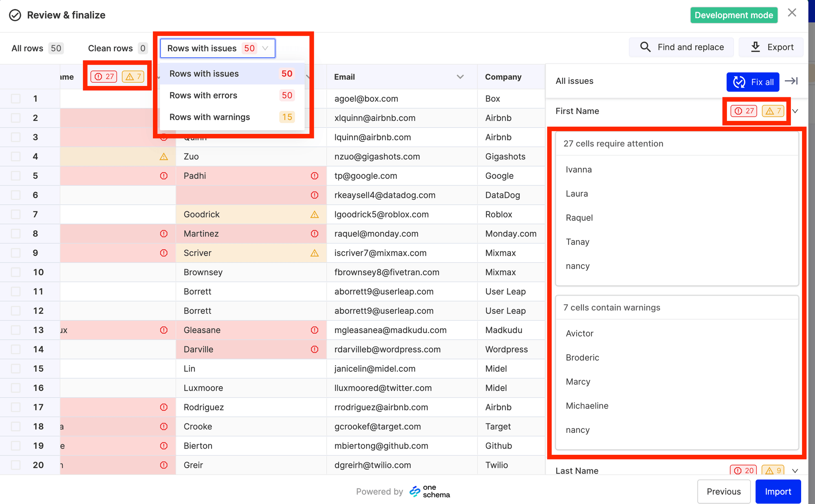
Task: Switch to the Clean rows tab
Action: pos(110,48)
